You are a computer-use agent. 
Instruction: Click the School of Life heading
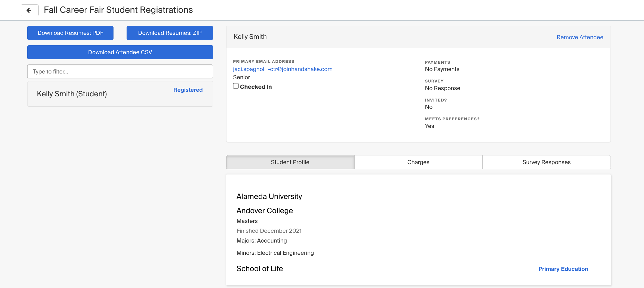point(260,269)
